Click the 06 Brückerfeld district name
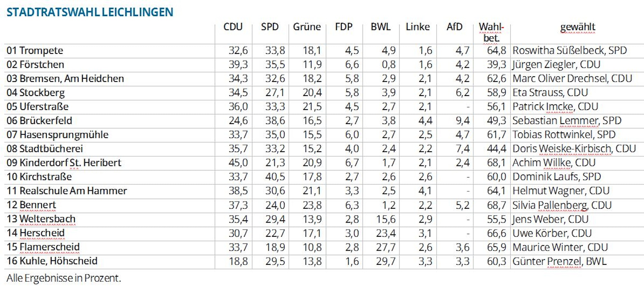Screen dimensions: 644x286 point(39,121)
